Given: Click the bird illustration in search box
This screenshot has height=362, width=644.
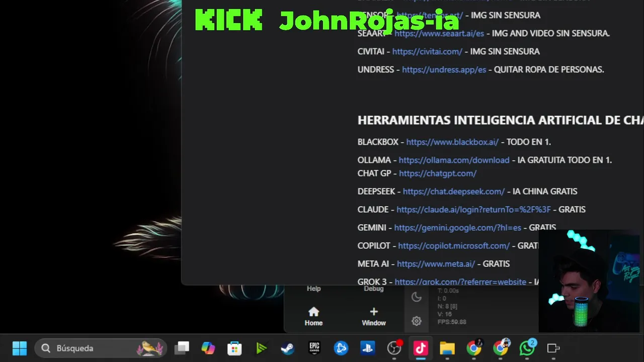Looking at the screenshot, I should click(x=150, y=348).
